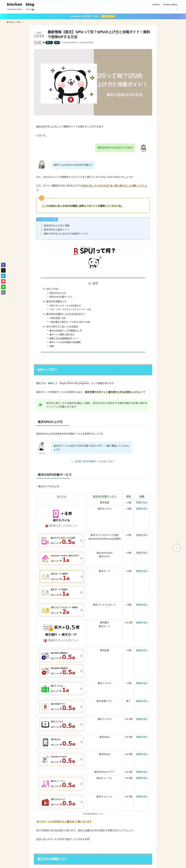Image resolution: width=186 pixels, height=868 pixels.
Task: Click 詳細を見る in 楽天kobo row
Action: click(x=142, y=737)
